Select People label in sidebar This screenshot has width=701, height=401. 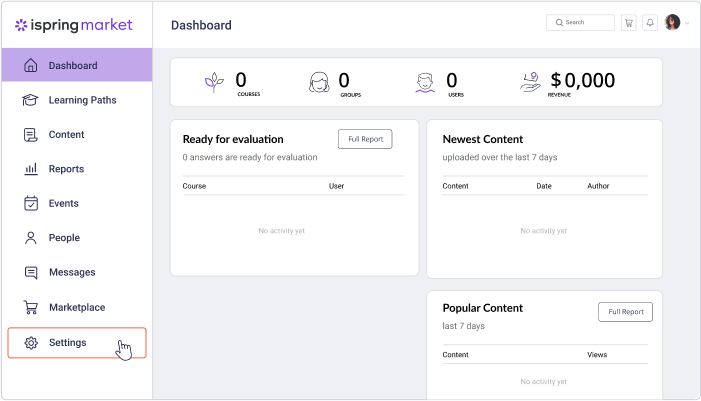(x=64, y=238)
